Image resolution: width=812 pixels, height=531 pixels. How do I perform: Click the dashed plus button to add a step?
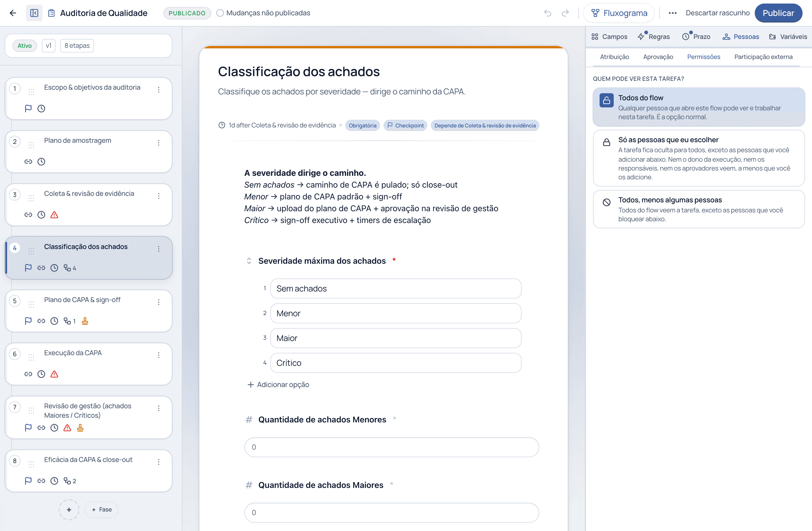[x=69, y=509]
